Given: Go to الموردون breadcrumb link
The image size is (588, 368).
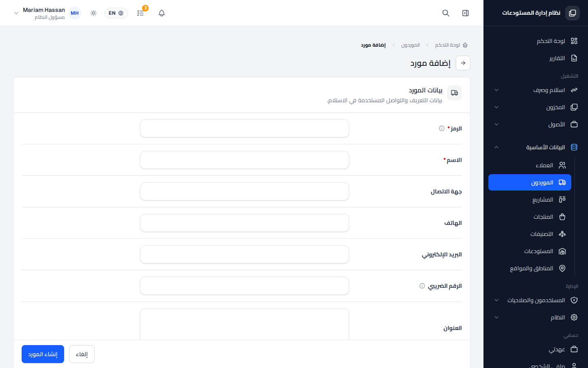Looking at the screenshot, I should 410,45.
